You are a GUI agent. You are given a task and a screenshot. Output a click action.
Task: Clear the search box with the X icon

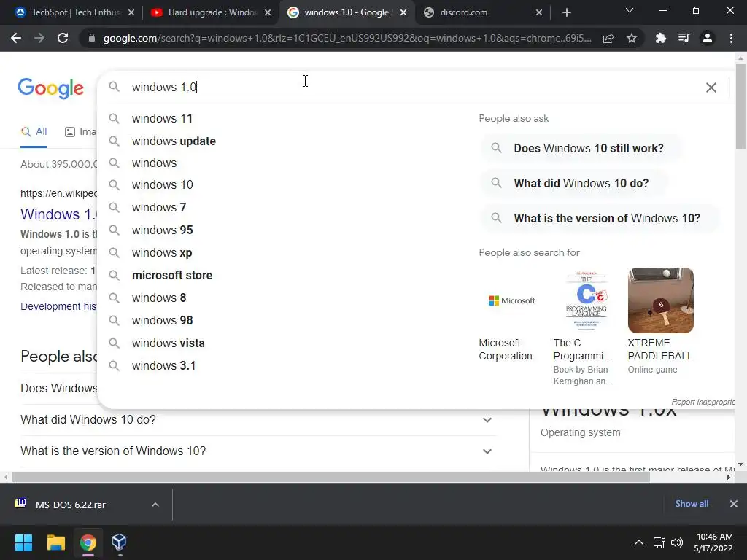click(711, 87)
